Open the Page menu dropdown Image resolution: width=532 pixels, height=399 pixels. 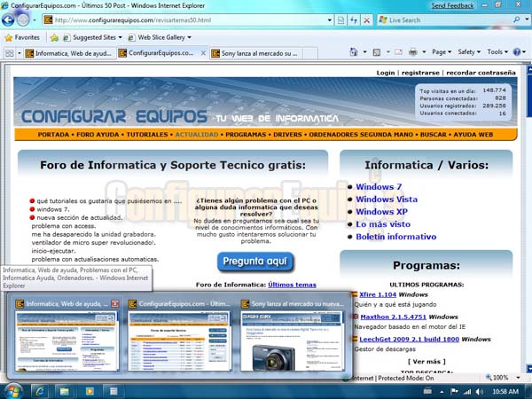click(442, 52)
